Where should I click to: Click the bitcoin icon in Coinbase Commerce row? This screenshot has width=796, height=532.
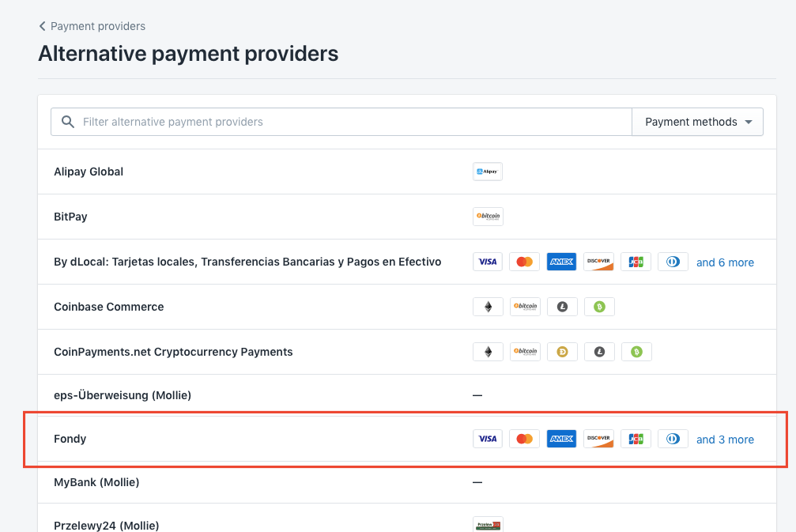525,307
